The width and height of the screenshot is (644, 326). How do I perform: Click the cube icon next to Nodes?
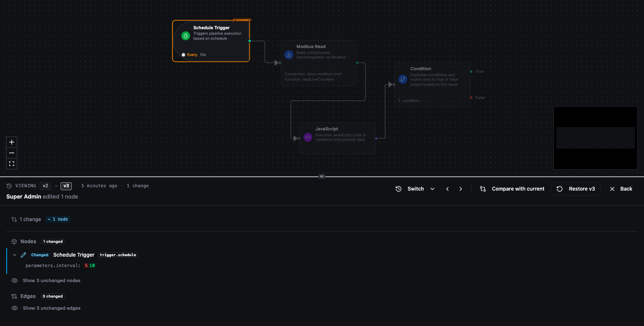tap(14, 242)
